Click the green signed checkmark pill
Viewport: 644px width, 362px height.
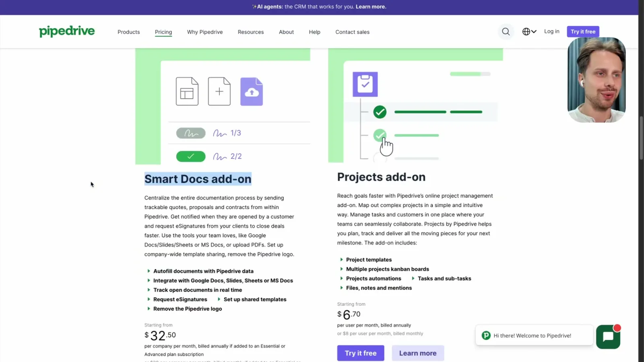pos(191,156)
